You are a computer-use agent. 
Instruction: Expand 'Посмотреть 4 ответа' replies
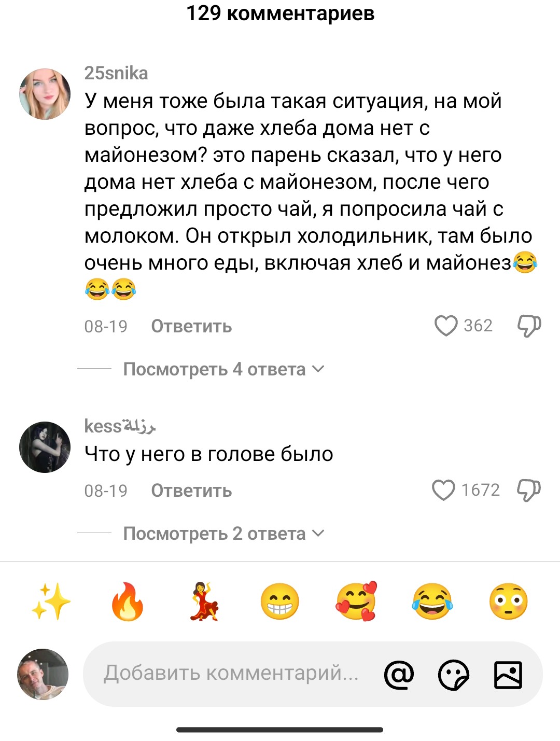tap(223, 369)
